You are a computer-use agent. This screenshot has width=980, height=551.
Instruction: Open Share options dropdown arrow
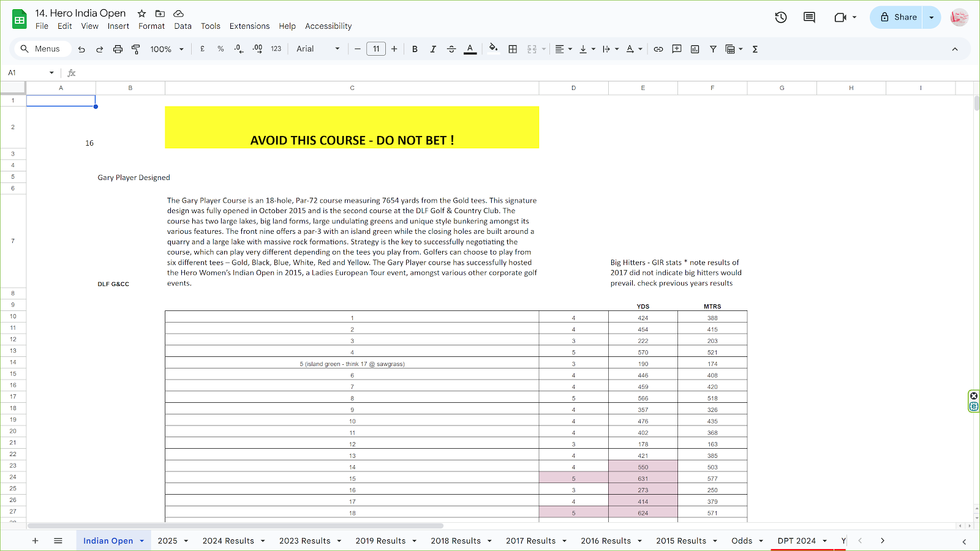(x=932, y=17)
